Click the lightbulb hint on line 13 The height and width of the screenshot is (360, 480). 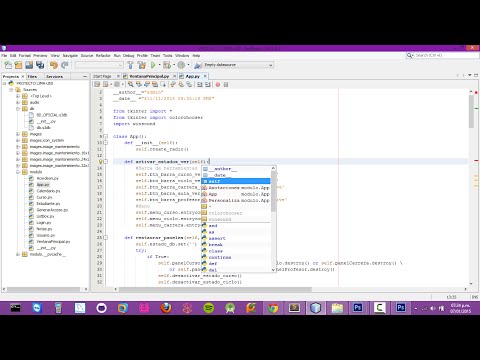(x=100, y=162)
